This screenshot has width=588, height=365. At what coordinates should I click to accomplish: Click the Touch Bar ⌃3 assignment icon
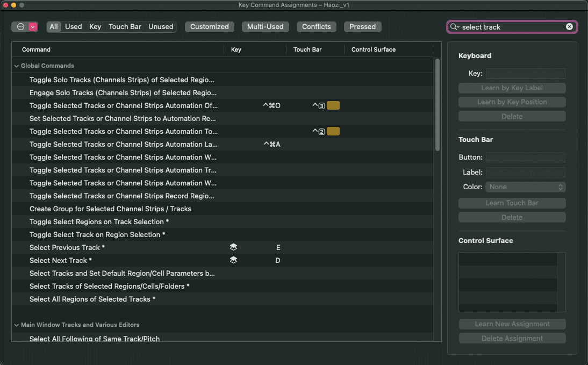(319, 106)
